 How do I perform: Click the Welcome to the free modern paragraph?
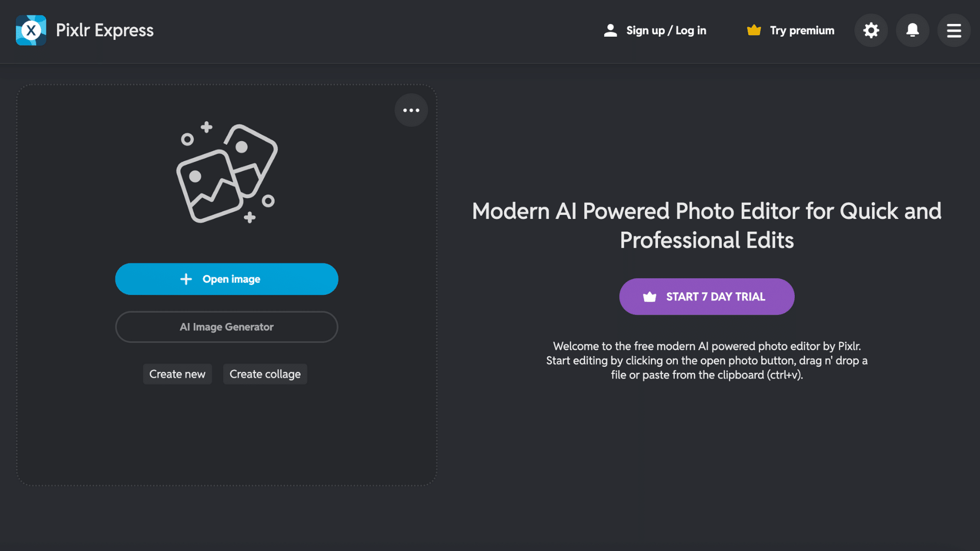[x=706, y=361]
